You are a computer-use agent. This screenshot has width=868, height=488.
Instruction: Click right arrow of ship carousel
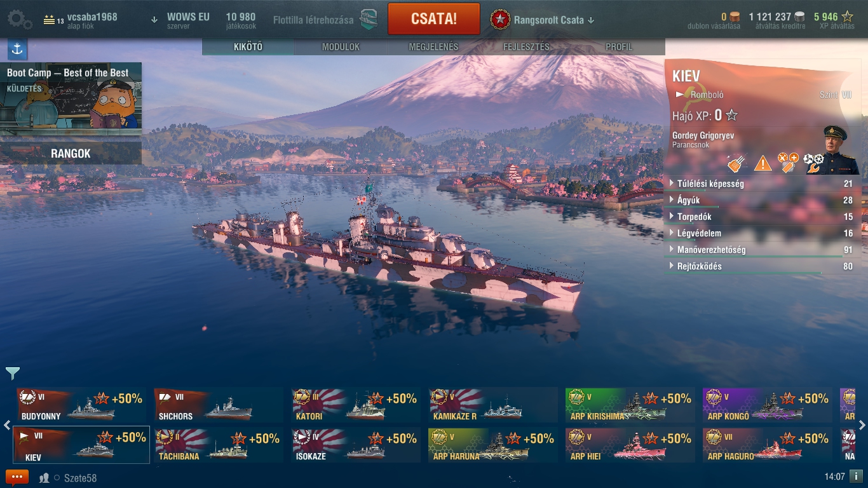(862, 425)
